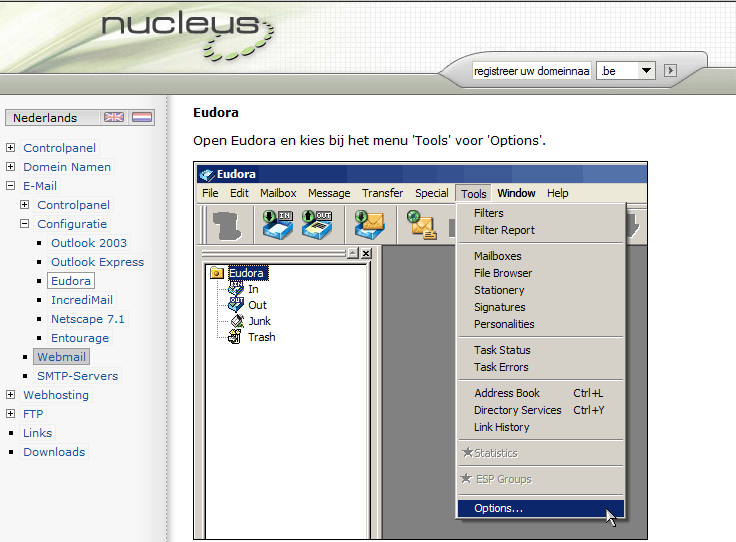
Task: Select the Eudora folder icon in tree
Action: 217,273
